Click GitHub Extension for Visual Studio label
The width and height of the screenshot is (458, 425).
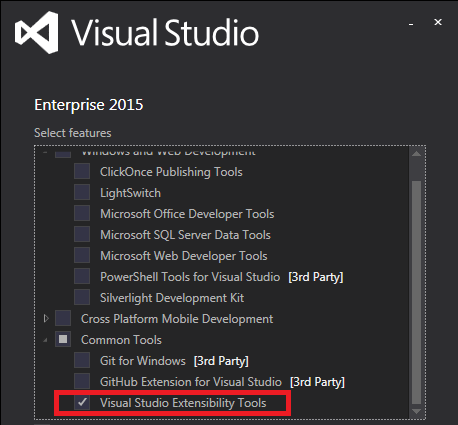point(191,382)
